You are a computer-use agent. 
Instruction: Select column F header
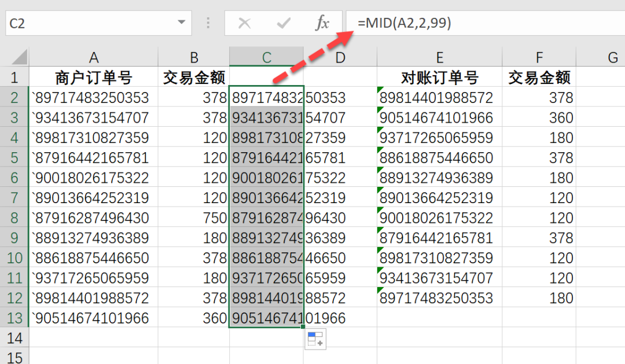539,57
